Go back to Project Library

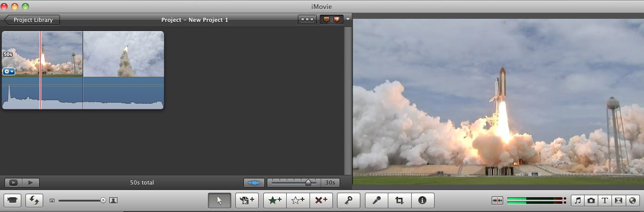point(32,20)
